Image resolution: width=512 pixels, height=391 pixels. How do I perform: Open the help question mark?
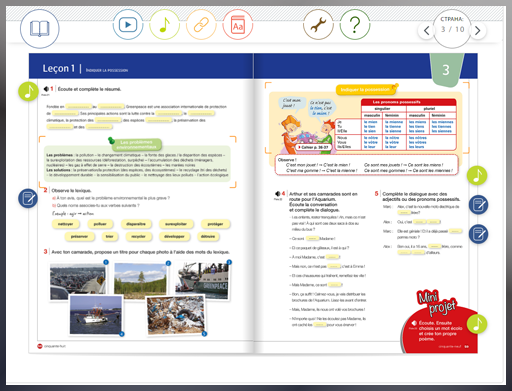[x=355, y=25]
